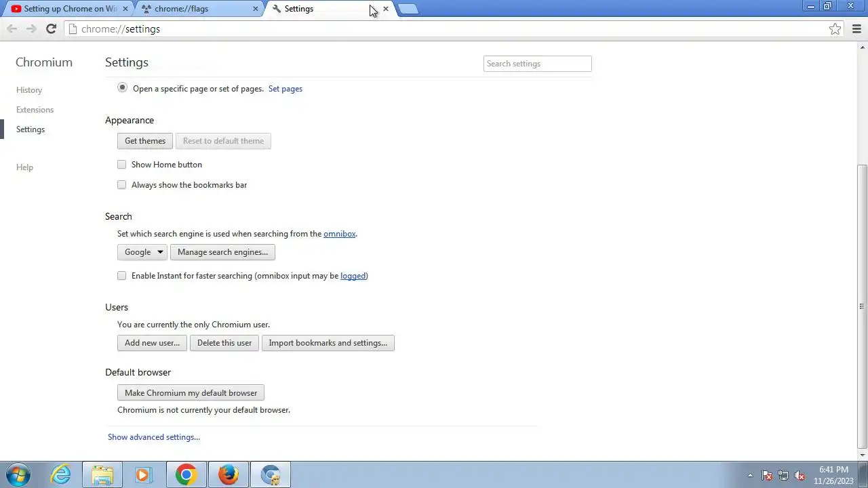Select Settings in the sidebar
Image resolution: width=868 pixels, height=488 pixels.
coord(31,129)
